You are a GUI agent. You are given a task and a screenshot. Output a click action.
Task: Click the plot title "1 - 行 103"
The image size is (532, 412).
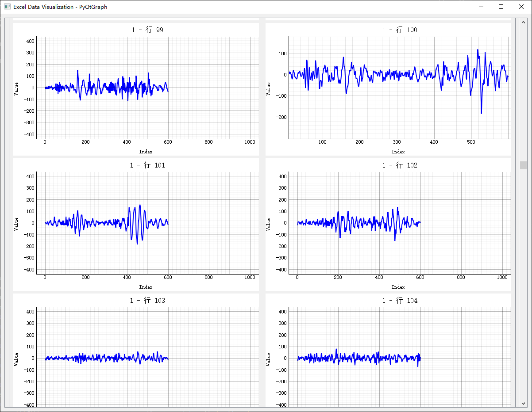(147, 301)
